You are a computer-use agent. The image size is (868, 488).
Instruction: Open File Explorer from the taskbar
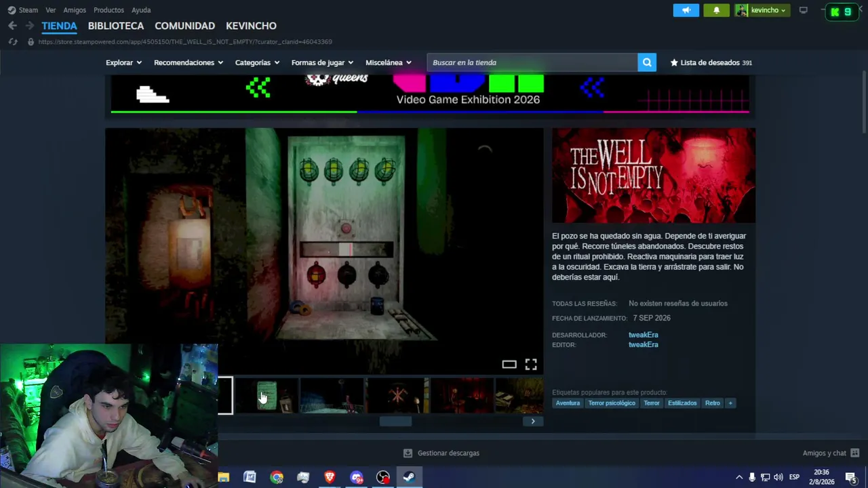tap(223, 477)
